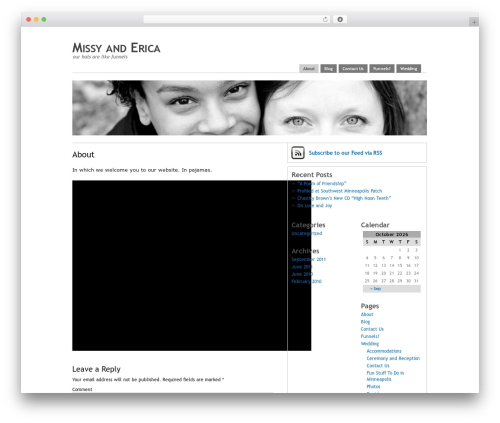This screenshot has width=500, height=423.
Task: Click the October calendar header
Action: tap(392, 234)
